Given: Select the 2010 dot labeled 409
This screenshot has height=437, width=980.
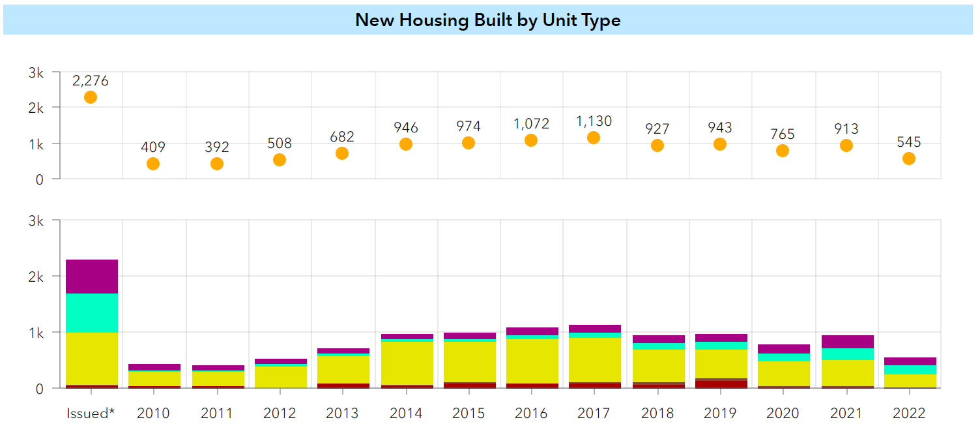Looking at the screenshot, I should pyautogui.click(x=152, y=164).
